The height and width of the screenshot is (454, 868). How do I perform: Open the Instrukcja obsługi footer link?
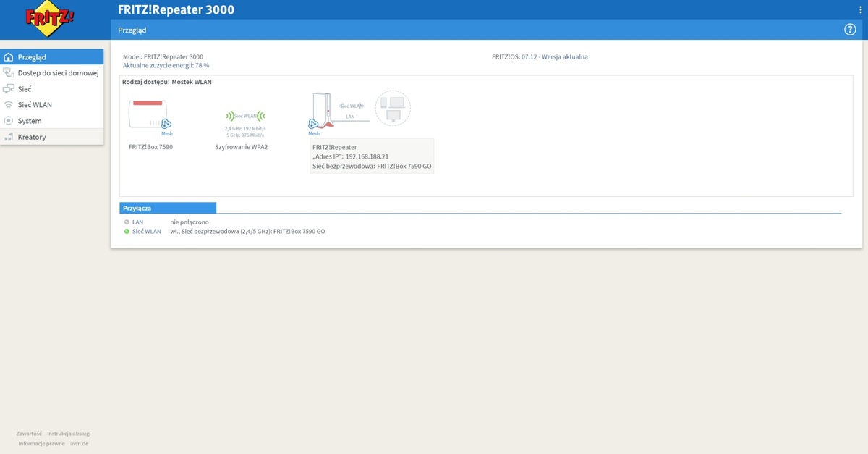click(x=69, y=434)
